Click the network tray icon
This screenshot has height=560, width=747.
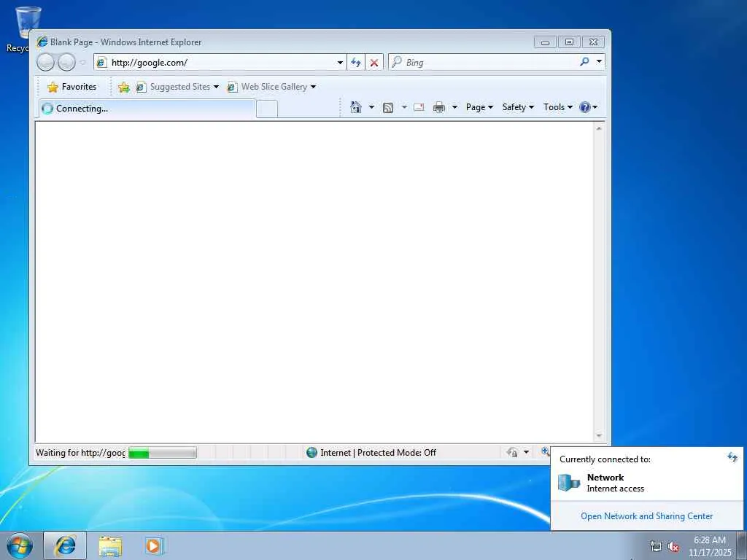coord(656,547)
